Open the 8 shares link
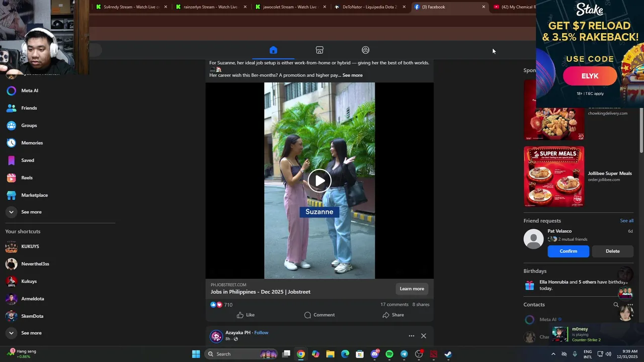The height and width of the screenshot is (362, 644). click(421, 305)
